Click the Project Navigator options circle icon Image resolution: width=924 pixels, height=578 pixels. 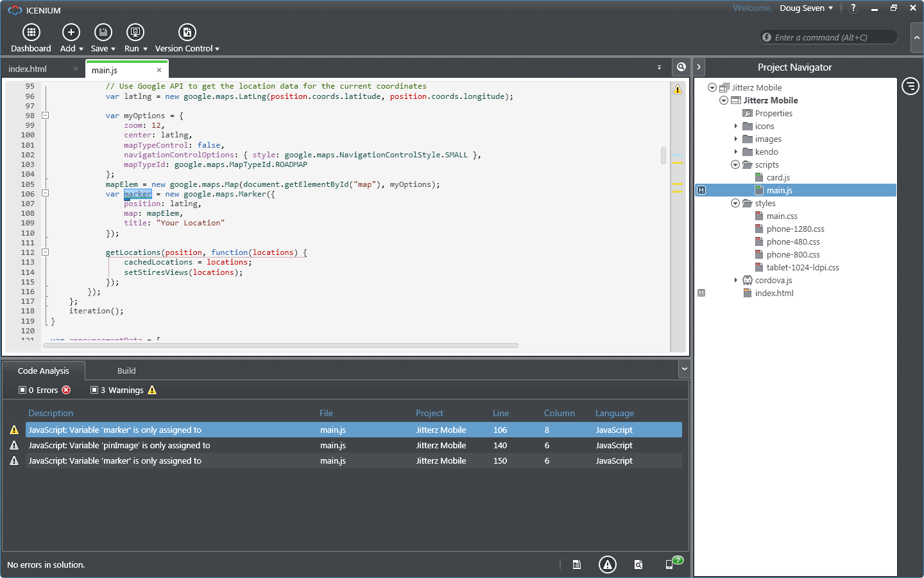(910, 85)
